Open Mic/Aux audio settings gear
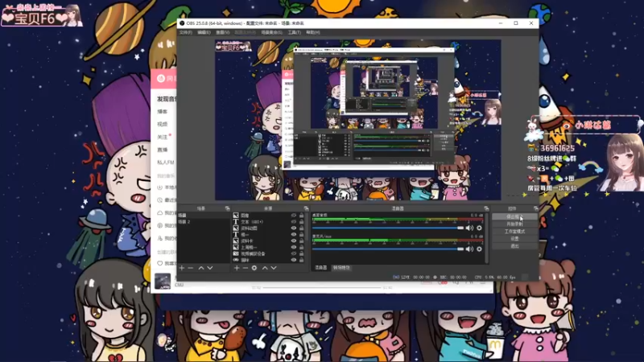 point(479,249)
